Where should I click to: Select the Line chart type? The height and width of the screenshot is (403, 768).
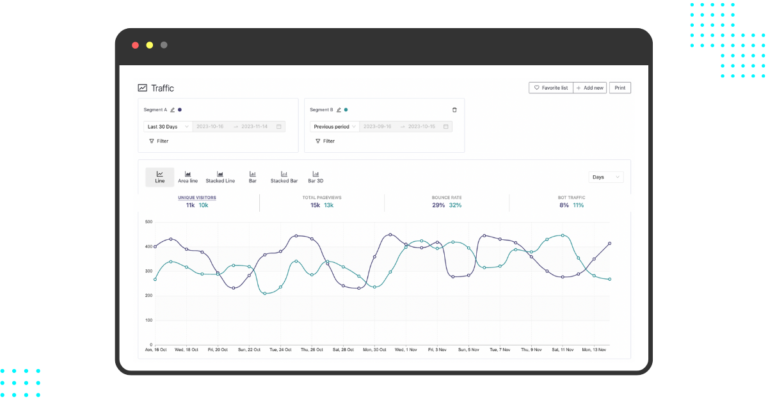(159, 177)
